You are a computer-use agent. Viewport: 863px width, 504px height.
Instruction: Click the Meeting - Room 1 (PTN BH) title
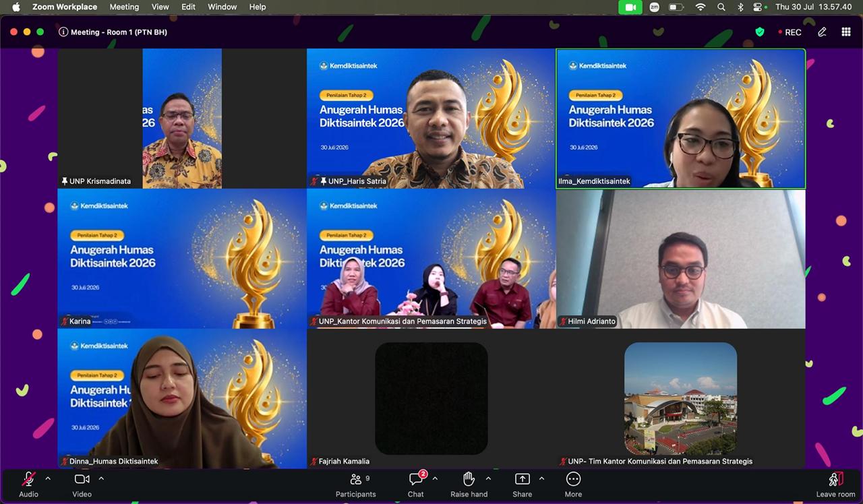point(119,32)
